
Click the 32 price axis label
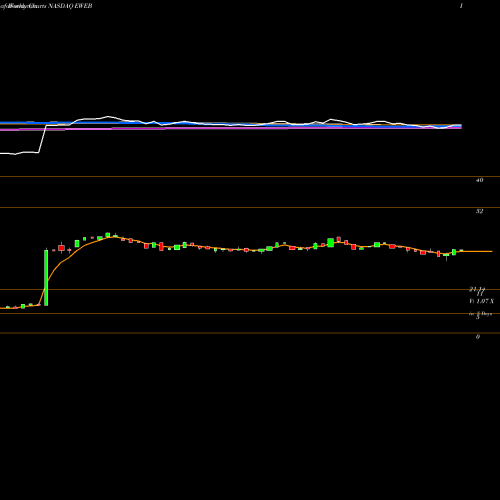point(479,211)
